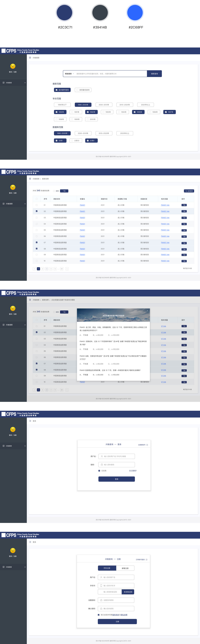
Task: Click the 输入收到的验证码 input field
Action: click(110, 592)
